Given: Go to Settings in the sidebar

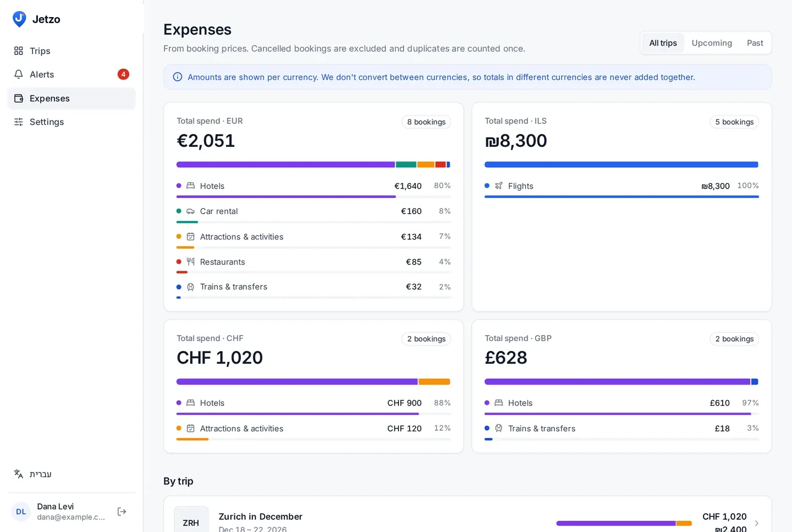Looking at the screenshot, I should 71,122.
